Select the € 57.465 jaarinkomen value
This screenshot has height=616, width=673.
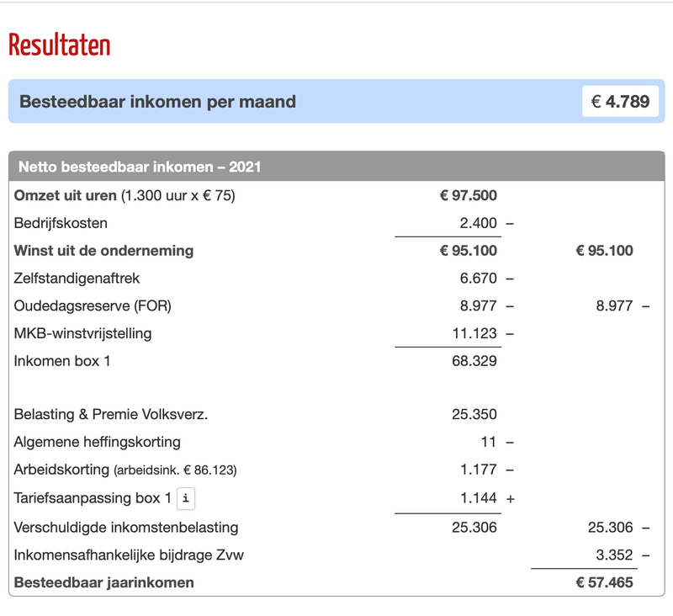604,582
